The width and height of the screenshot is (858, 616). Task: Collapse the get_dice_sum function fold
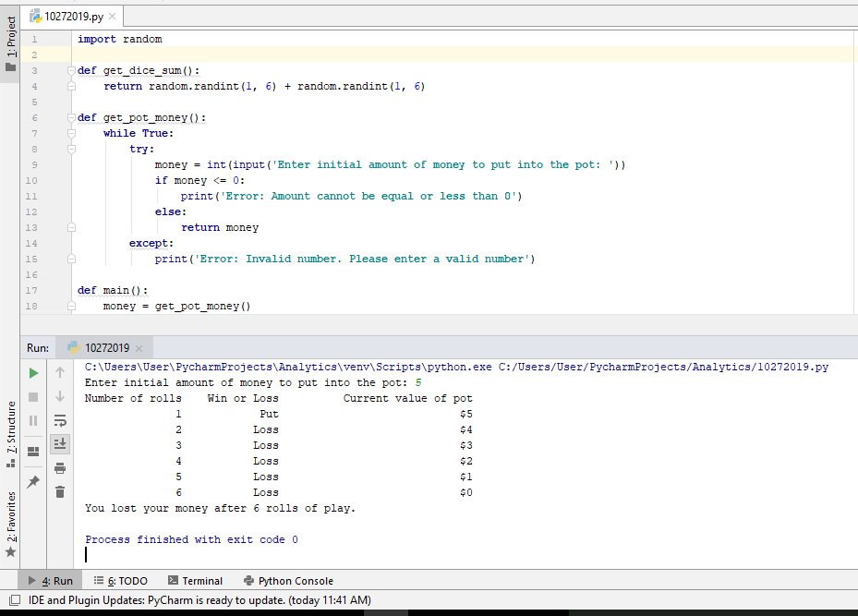(x=71, y=70)
